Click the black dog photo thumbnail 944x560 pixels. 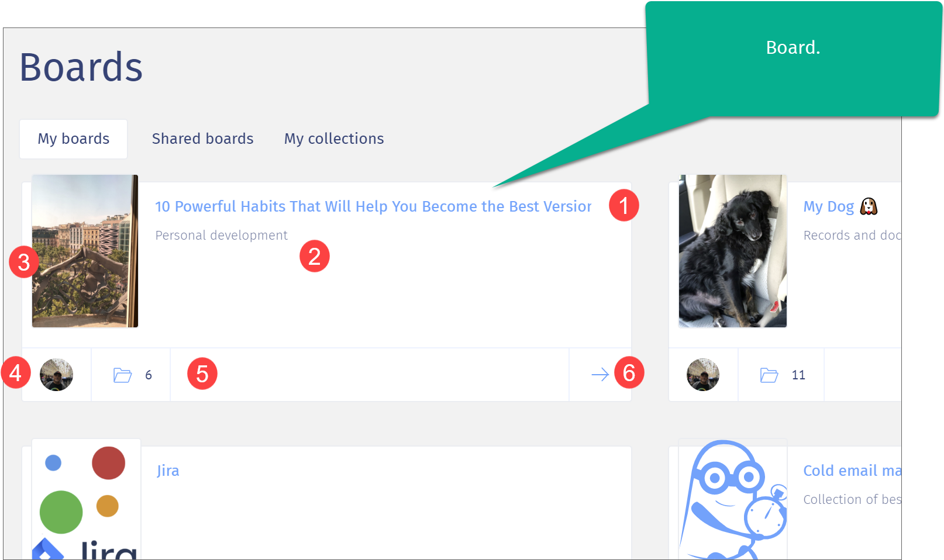pyautogui.click(x=733, y=251)
